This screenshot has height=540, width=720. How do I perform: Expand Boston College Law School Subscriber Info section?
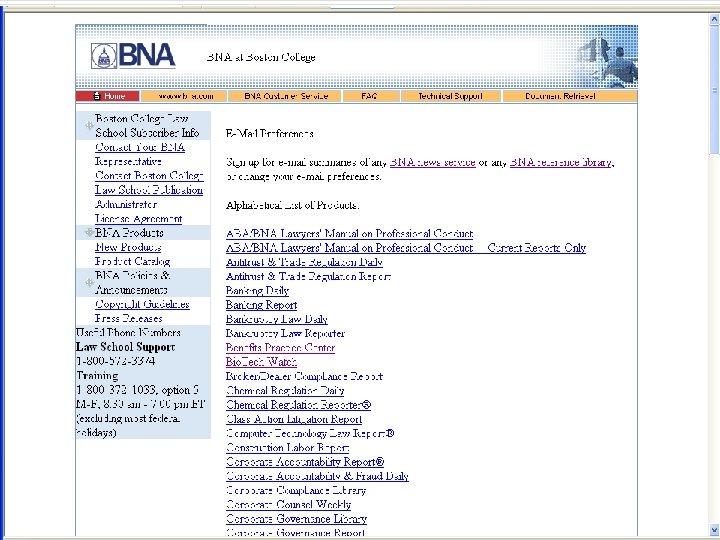tap(89, 125)
